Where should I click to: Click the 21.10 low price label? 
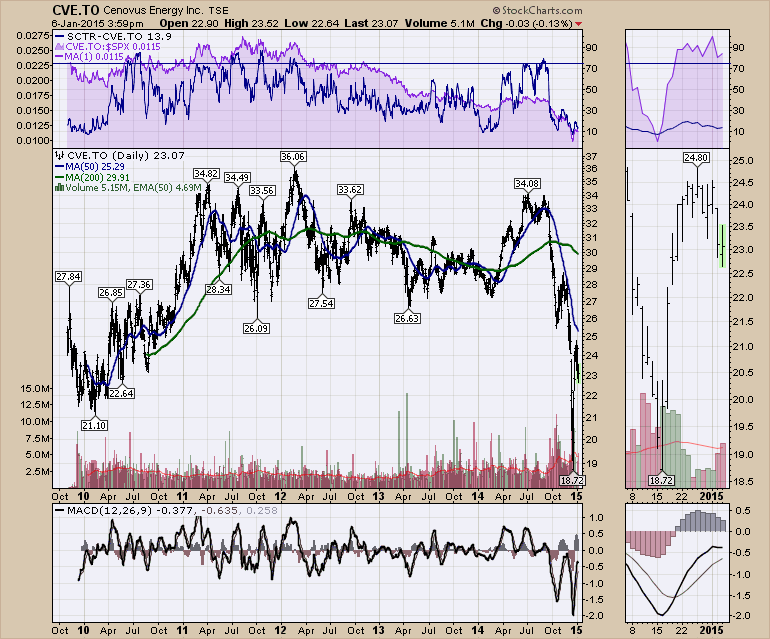pyautogui.click(x=94, y=426)
